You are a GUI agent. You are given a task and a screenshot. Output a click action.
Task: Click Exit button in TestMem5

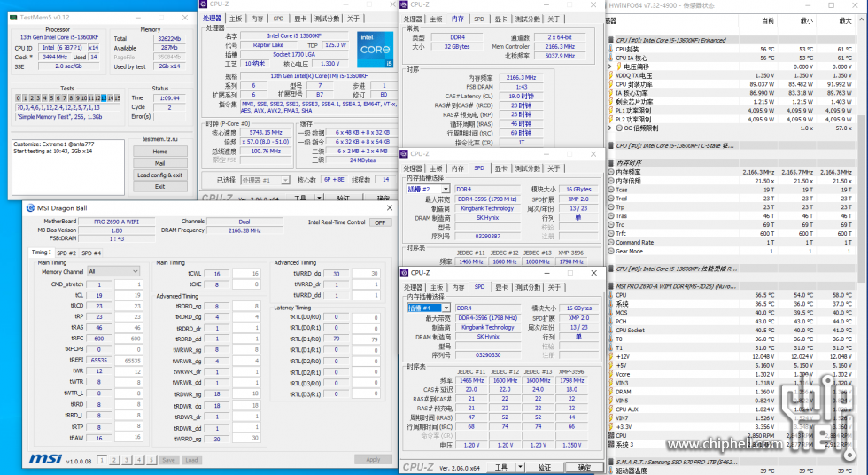(x=160, y=187)
